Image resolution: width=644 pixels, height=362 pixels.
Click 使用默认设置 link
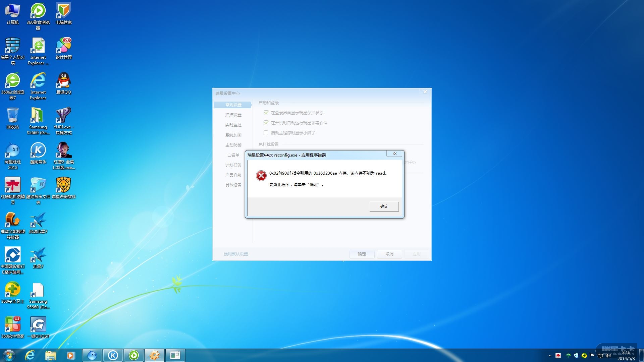click(236, 254)
